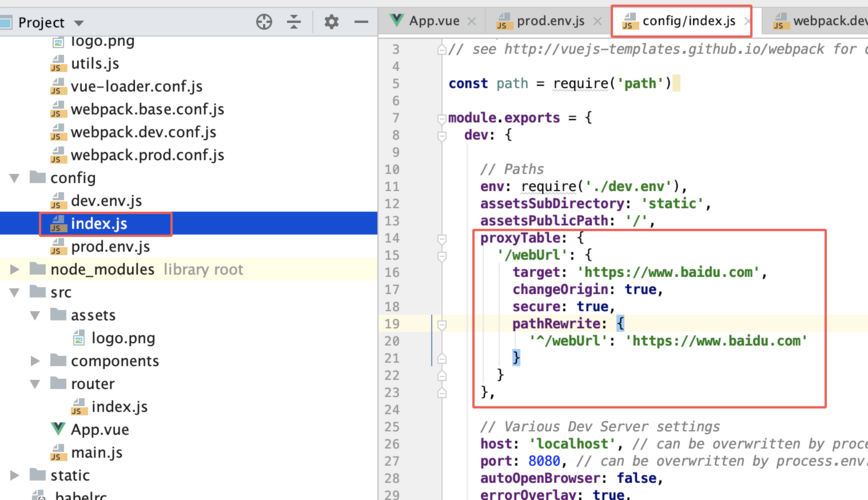Viewport: 868px width, 500px height.
Task: Expand the components folder arrow
Action: [35, 361]
